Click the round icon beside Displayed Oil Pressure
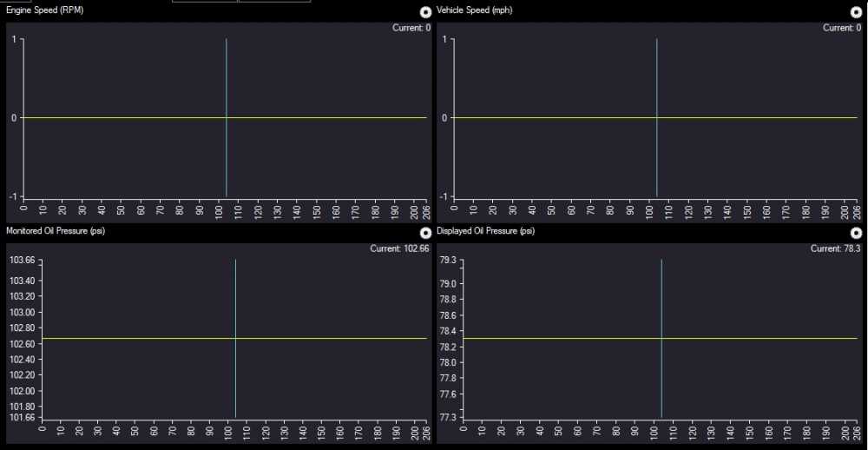This screenshot has height=450, width=868. tap(856, 233)
